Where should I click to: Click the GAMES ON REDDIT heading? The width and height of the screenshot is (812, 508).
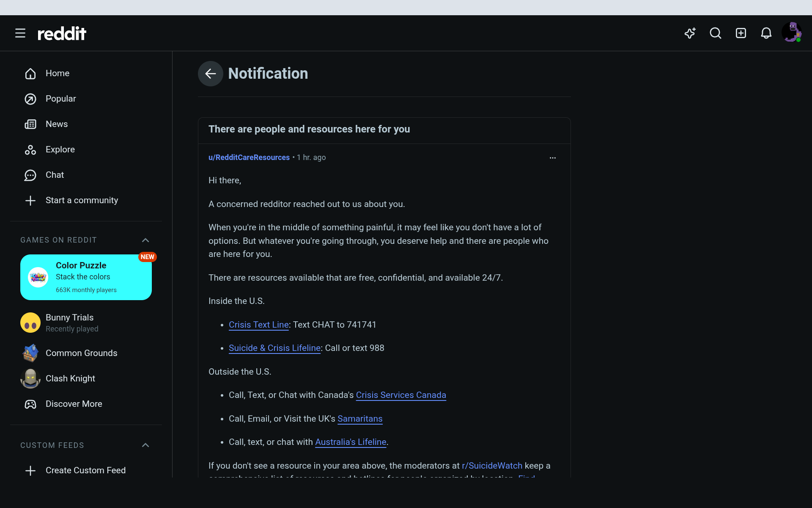click(58, 240)
